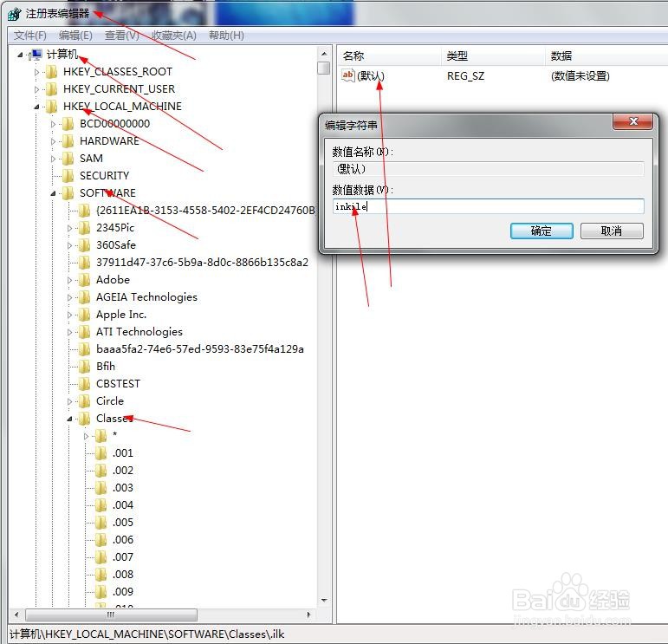This screenshot has width=668, height=644.
Task: Click the HKEY_CLASSES_ROOT folder icon
Action: coord(51,72)
